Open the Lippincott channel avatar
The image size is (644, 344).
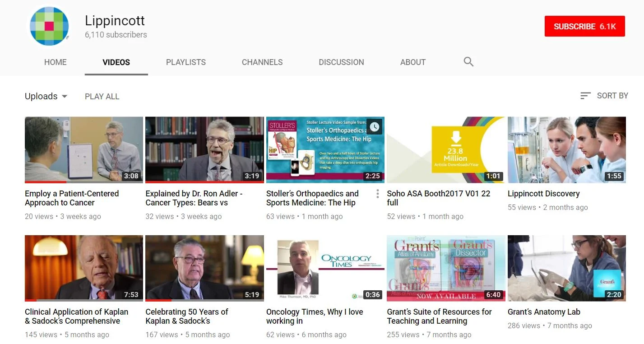[x=49, y=26]
